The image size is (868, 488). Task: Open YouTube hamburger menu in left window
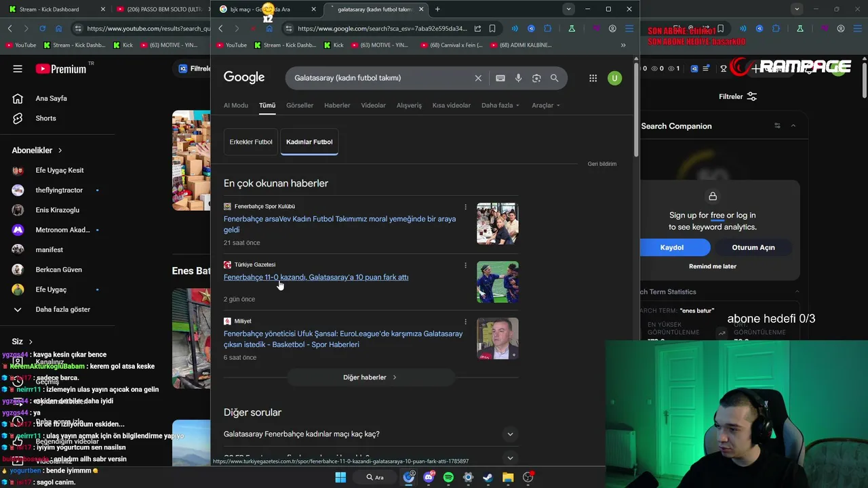tap(18, 68)
